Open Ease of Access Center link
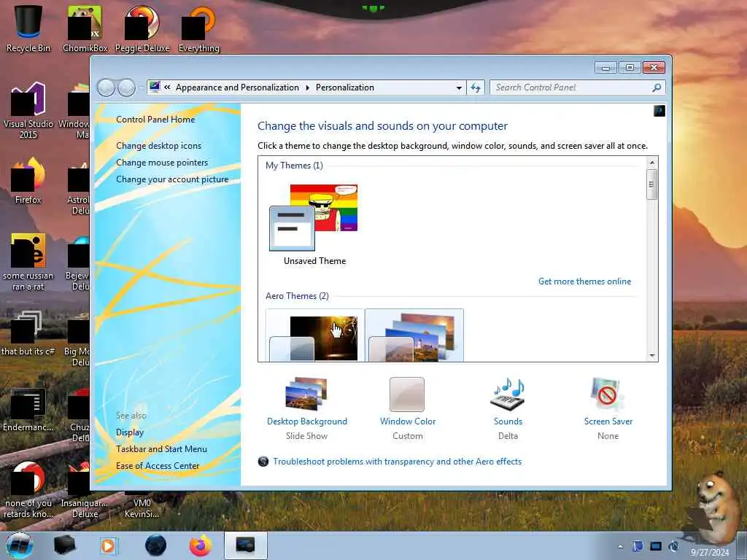747x560 pixels. (x=158, y=466)
